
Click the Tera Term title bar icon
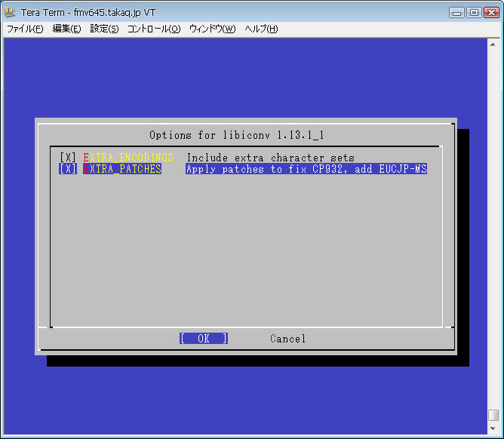coord(11,12)
